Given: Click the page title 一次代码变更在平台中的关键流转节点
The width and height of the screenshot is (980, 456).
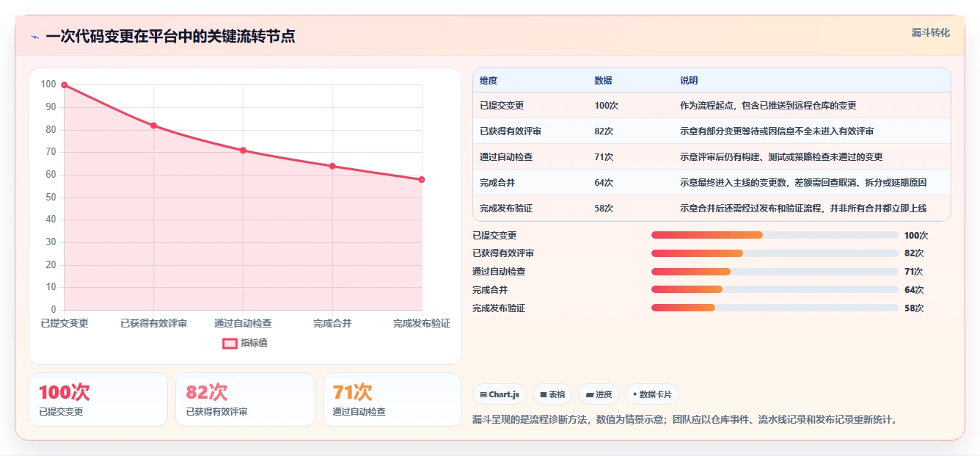Looking at the screenshot, I should [170, 37].
